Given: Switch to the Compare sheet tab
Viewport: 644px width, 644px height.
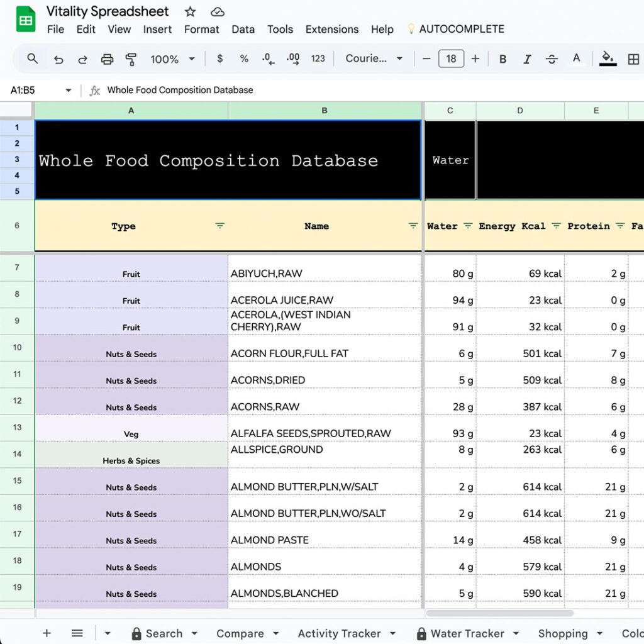Looking at the screenshot, I should click(x=240, y=633).
